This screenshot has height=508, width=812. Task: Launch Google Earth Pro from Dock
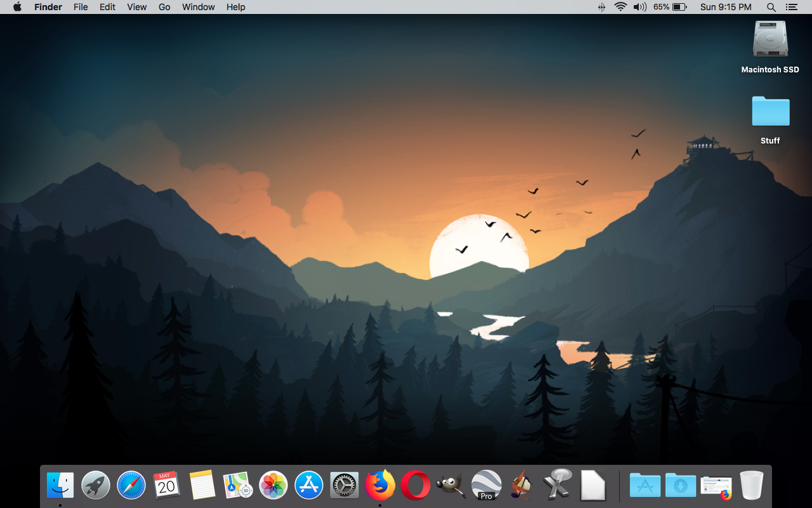[487, 486]
